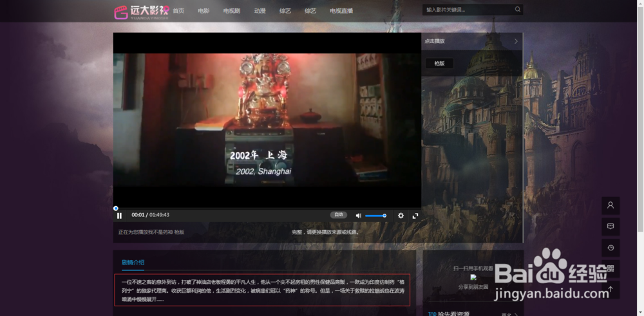Viewport: 644px width, 316px height.
Task: Open the 综艺 item beside 电视直播
Action: pyautogui.click(x=310, y=11)
